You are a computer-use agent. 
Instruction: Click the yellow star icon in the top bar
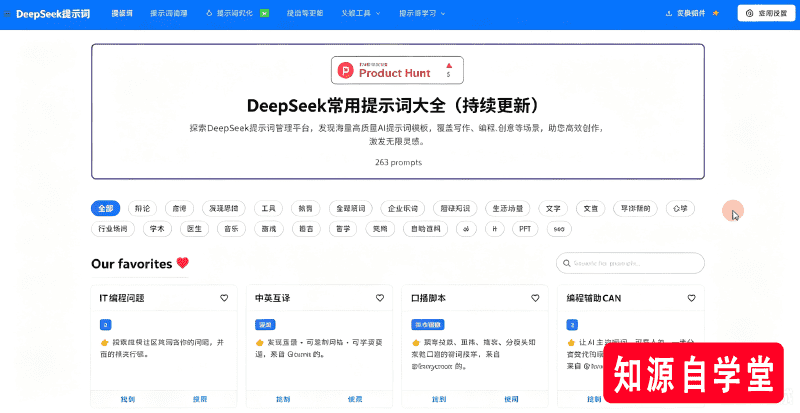pos(716,13)
